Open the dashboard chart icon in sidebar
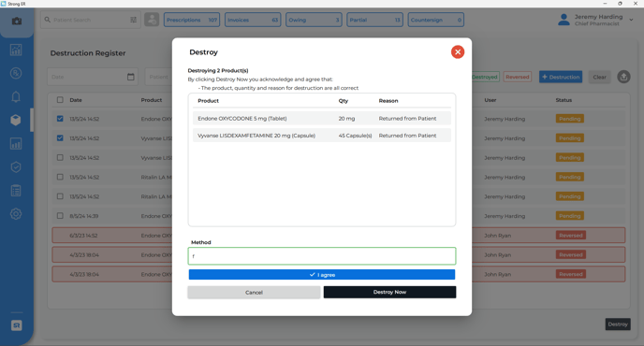 coord(16,50)
